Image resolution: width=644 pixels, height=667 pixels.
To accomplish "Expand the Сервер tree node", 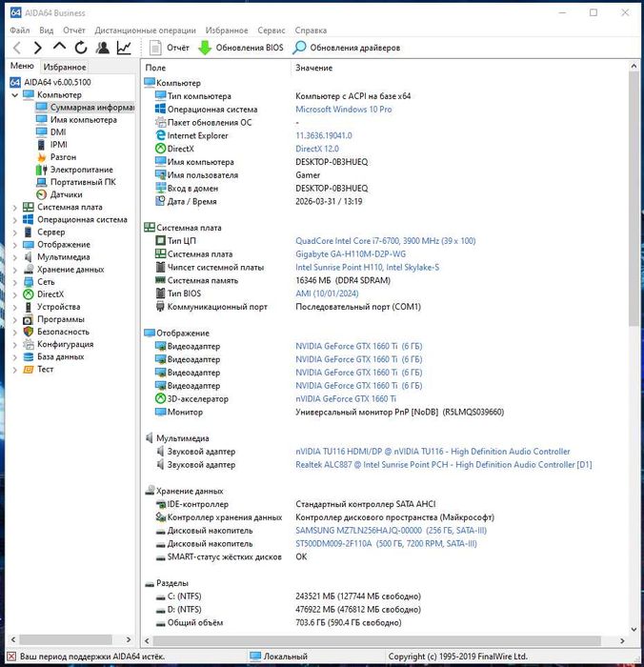I will [x=14, y=232].
